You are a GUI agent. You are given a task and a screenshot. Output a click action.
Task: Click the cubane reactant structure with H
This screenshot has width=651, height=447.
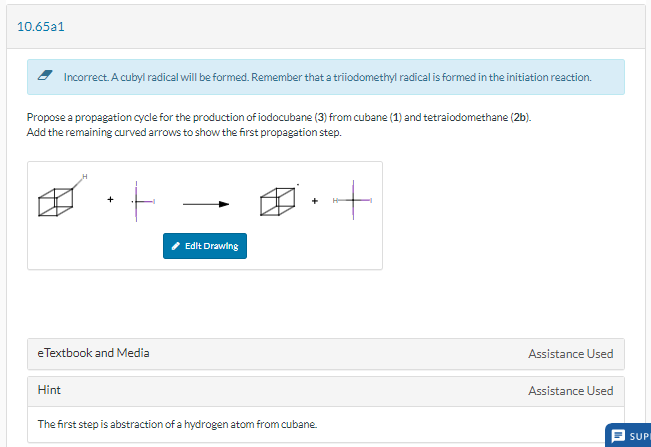pyautogui.click(x=62, y=195)
